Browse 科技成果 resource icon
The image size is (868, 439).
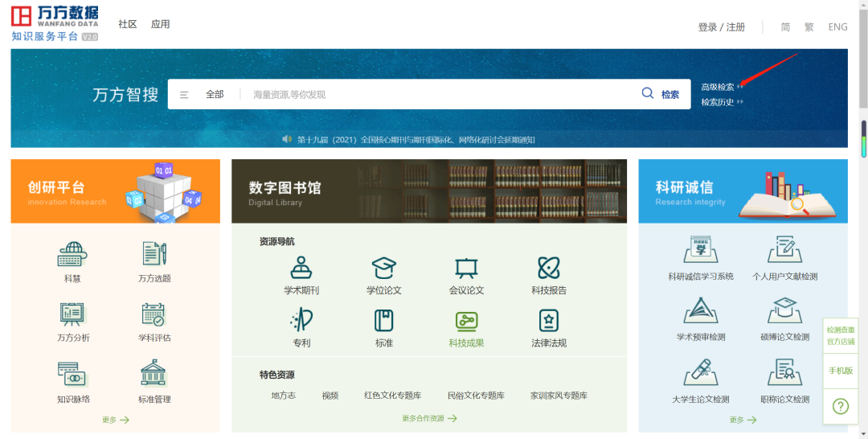[x=466, y=321]
